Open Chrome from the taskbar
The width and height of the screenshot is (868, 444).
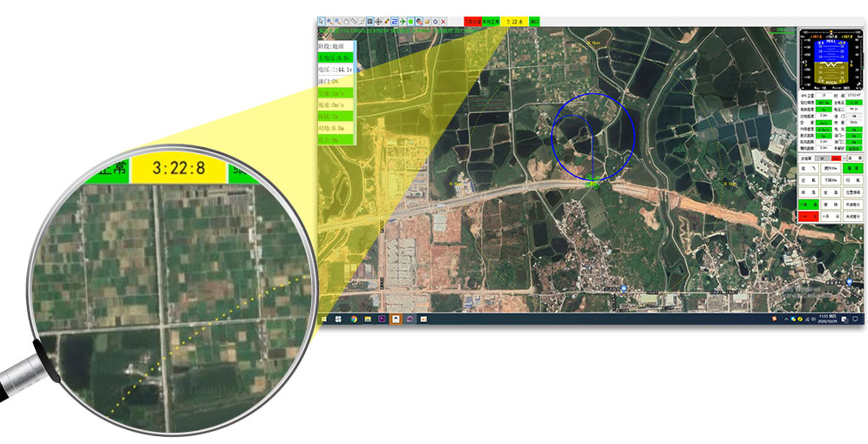[x=355, y=320]
